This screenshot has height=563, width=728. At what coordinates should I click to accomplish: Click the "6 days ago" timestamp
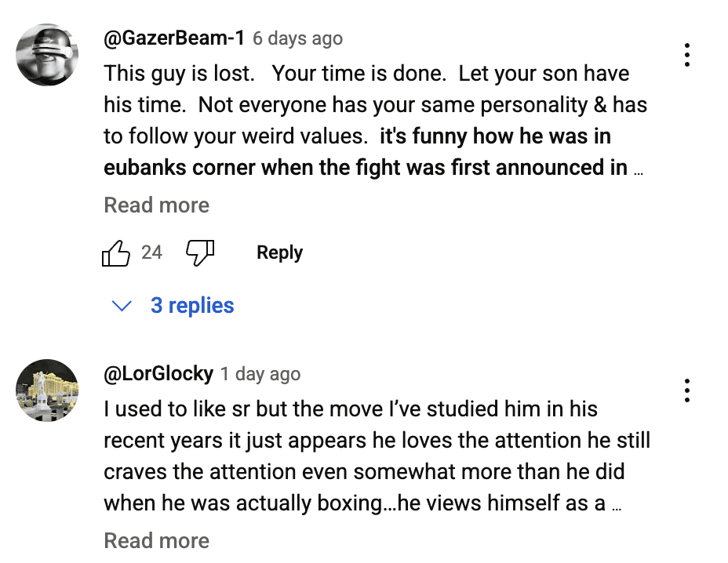(x=297, y=38)
